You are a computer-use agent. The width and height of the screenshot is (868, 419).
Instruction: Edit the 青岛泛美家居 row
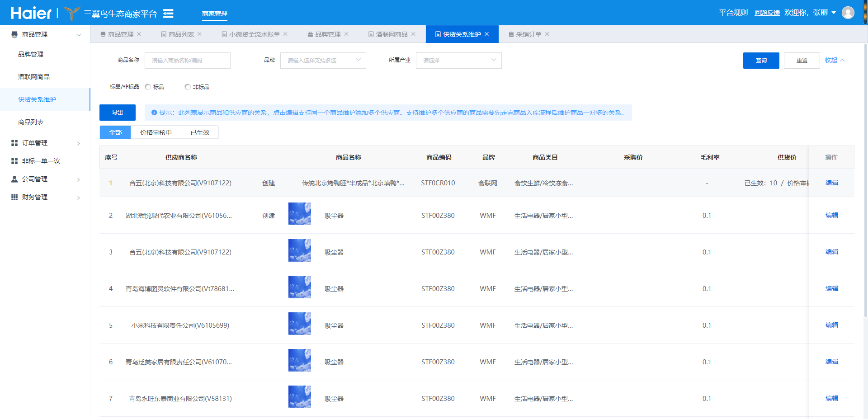(x=832, y=362)
